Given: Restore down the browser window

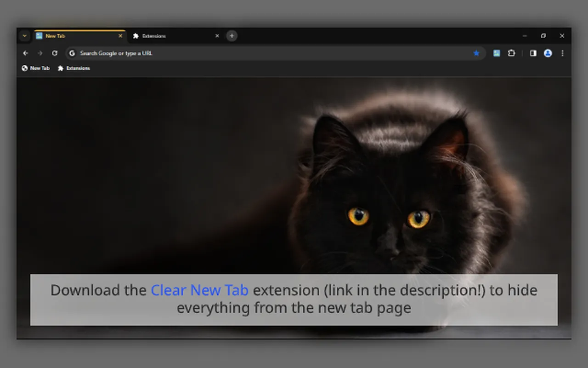Looking at the screenshot, I should [x=543, y=36].
